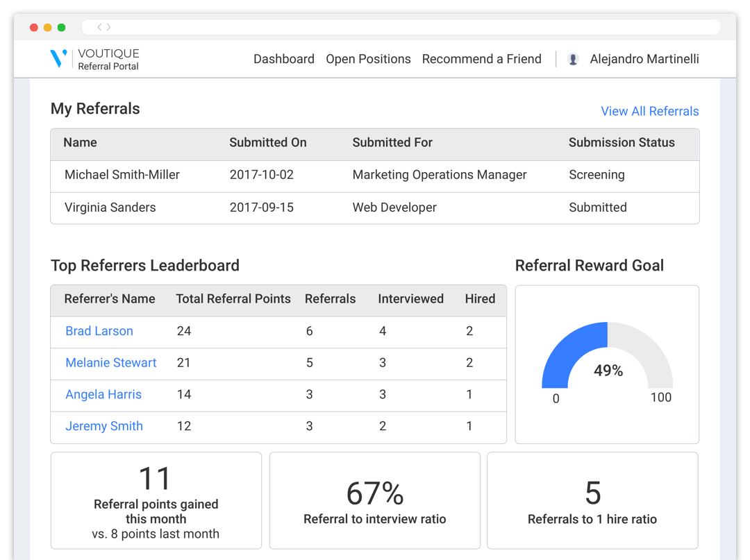Click the Voutique Referral Portal title
The width and height of the screenshot is (750, 560).
108,59
